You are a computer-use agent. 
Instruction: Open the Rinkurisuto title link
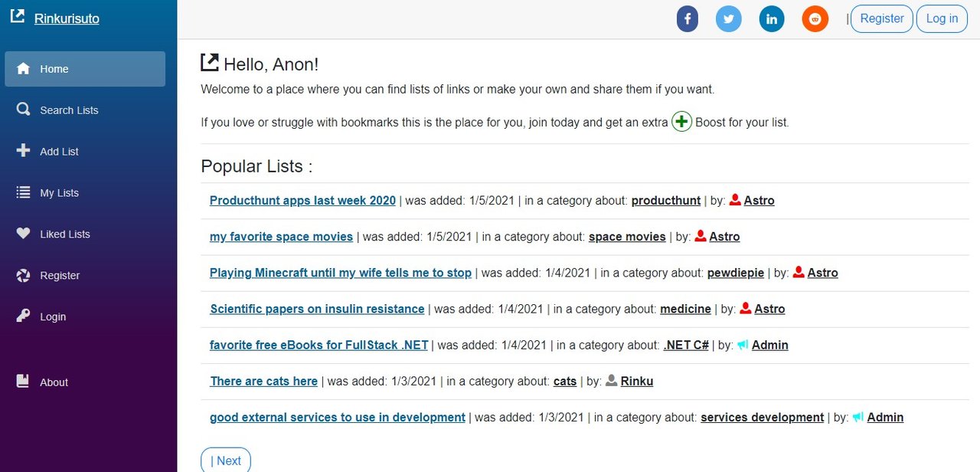point(67,18)
